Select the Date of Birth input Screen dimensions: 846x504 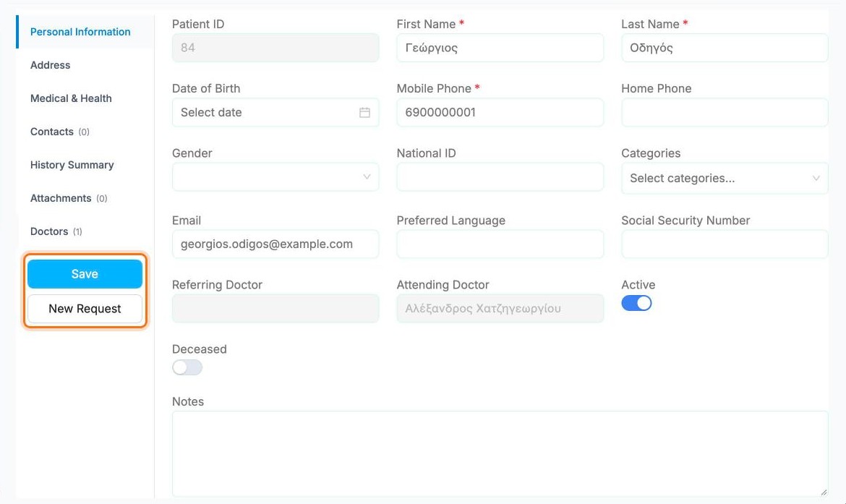pos(275,112)
